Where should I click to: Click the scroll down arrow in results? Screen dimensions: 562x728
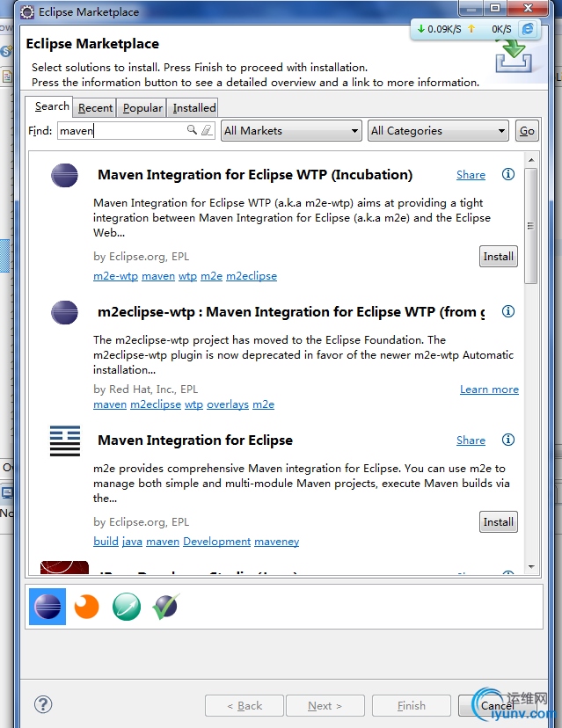pos(531,567)
